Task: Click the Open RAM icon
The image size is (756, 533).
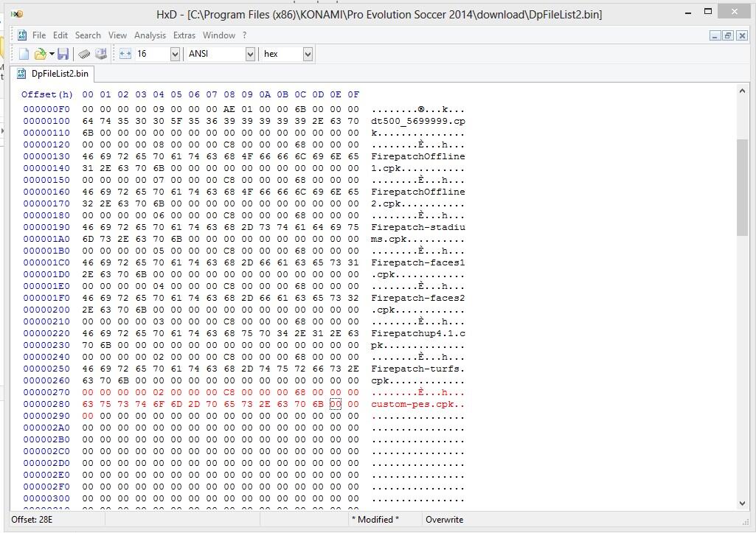Action: 84,54
